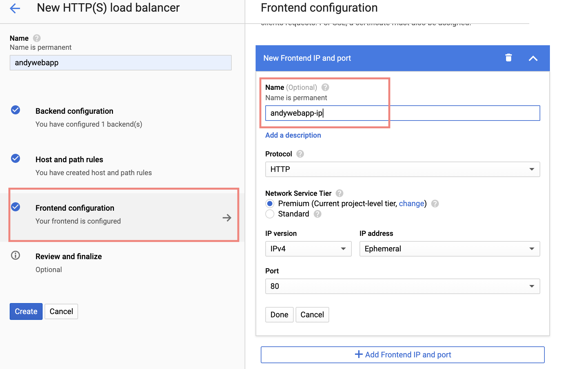Open the Protocol dropdown showing HTTP
This screenshot has width=588, height=369.
pyautogui.click(x=402, y=169)
